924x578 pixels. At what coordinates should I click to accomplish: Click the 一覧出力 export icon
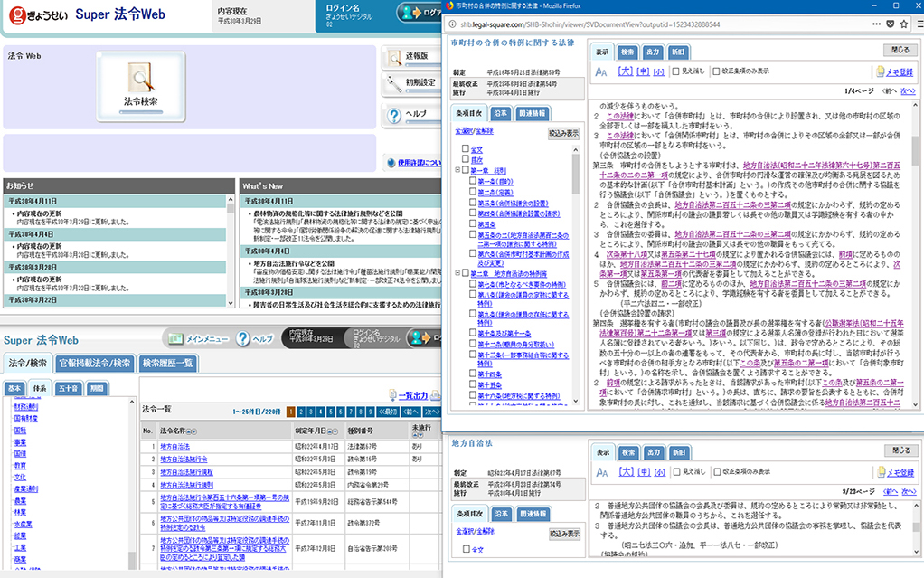[x=392, y=395]
